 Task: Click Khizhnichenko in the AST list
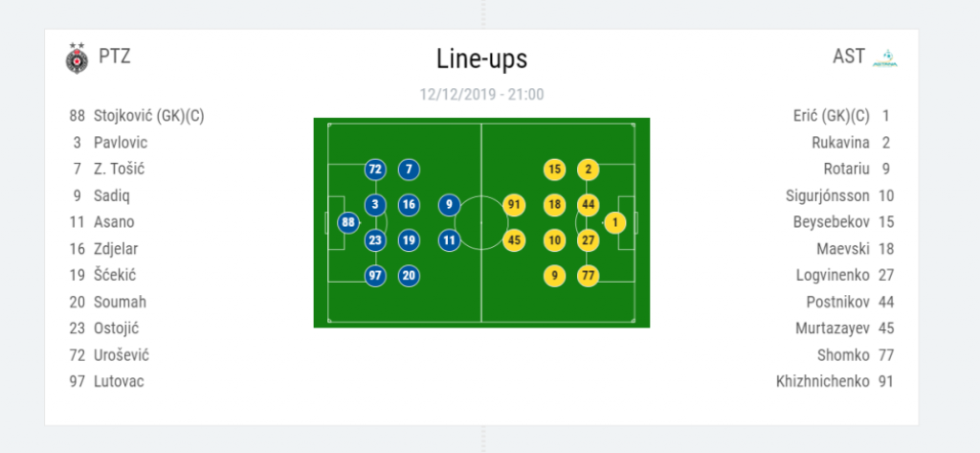[x=823, y=381]
